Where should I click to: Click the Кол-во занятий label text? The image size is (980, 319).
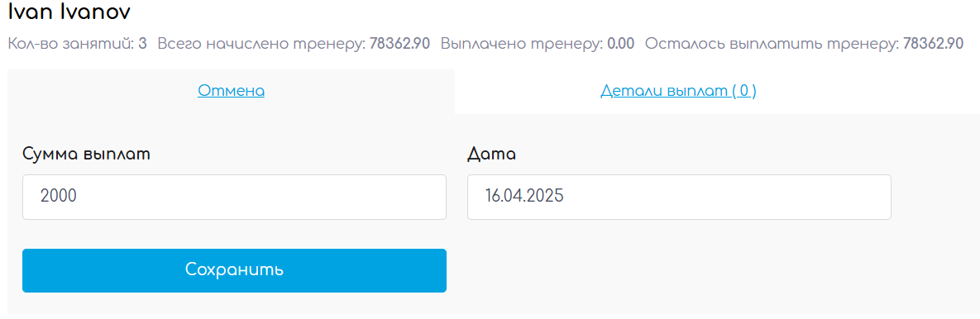[x=70, y=44]
